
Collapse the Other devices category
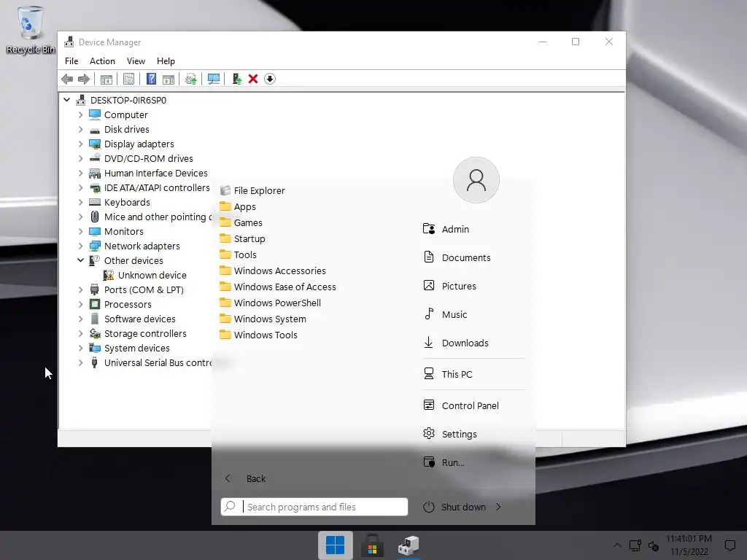pyautogui.click(x=80, y=260)
